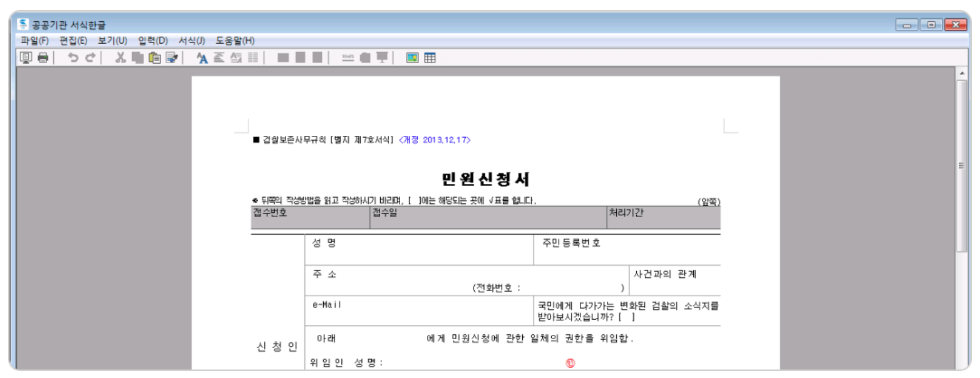Click the 위임인 성명 line
980x378 pixels.
point(346,363)
